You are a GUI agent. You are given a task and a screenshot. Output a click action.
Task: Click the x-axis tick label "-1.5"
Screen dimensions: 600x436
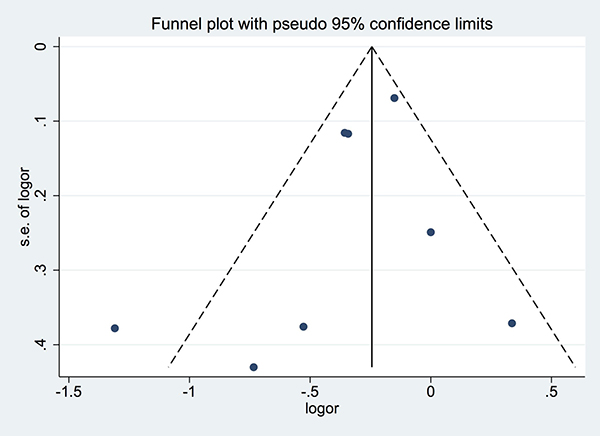(68, 391)
